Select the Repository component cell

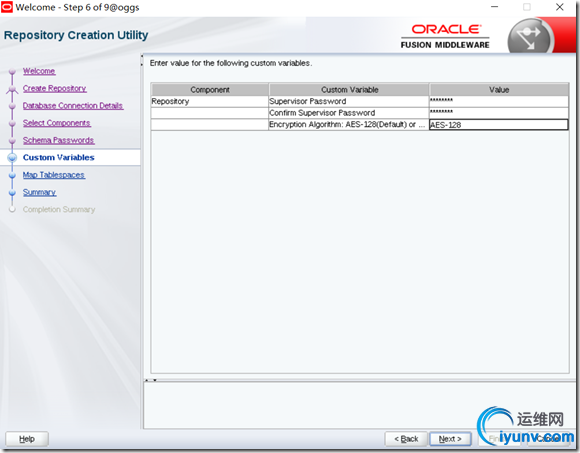point(210,101)
